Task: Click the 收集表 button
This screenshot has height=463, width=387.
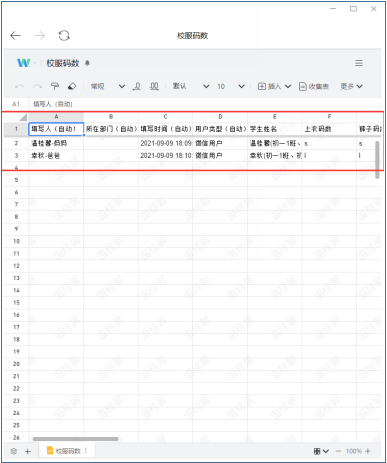Action: click(314, 86)
